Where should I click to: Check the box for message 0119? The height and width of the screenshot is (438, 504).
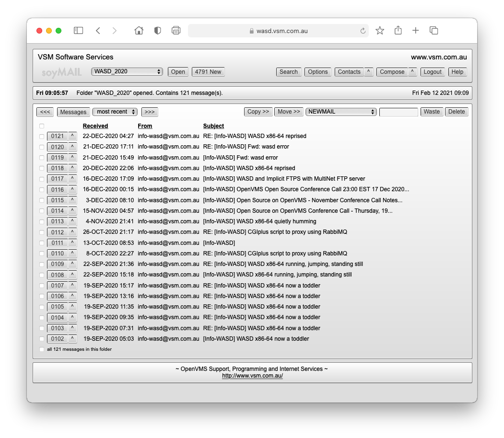tap(42, 158)
